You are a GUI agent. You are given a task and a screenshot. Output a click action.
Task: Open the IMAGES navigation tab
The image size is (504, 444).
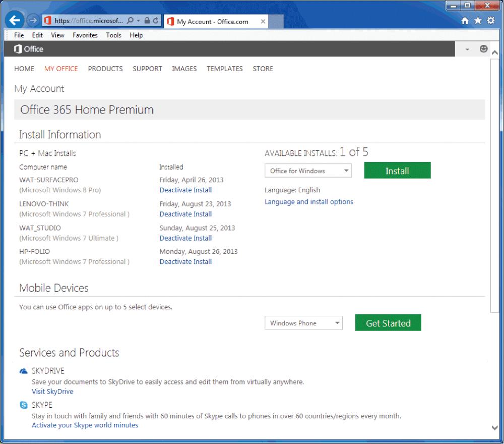[184, 69]
